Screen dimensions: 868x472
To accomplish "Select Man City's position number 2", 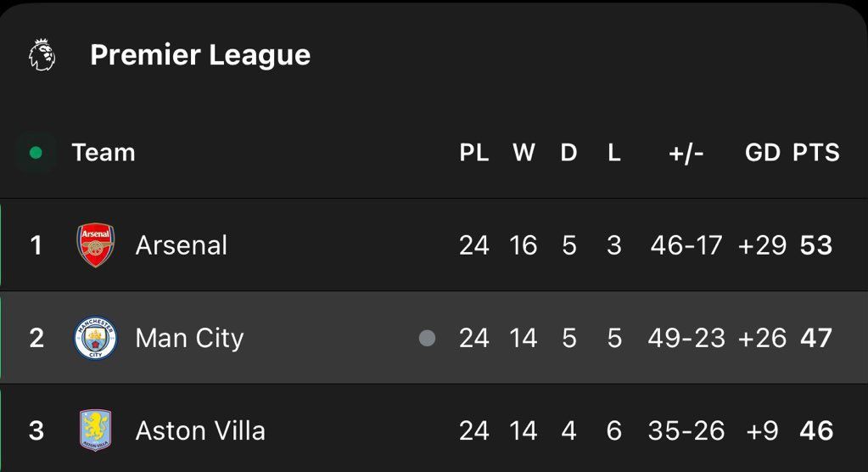I will 36,338.
